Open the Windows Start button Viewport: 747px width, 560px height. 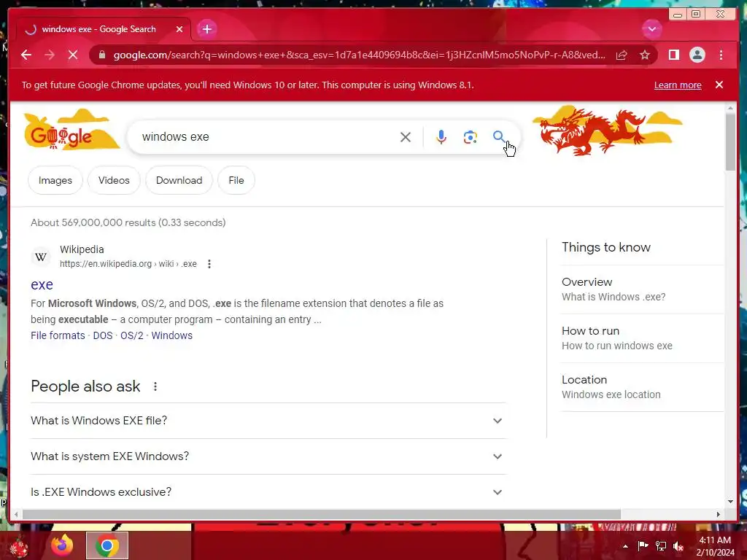19,545
